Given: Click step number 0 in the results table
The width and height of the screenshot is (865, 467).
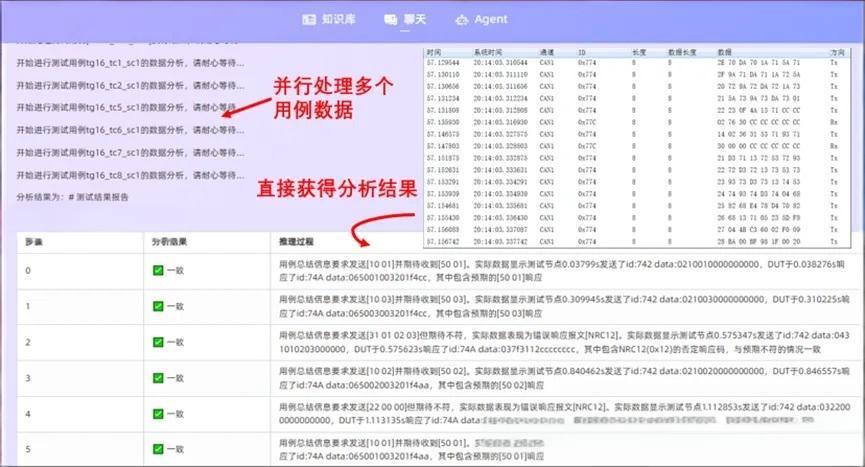Looking at the screenshot, I should (x=28, y=270).
